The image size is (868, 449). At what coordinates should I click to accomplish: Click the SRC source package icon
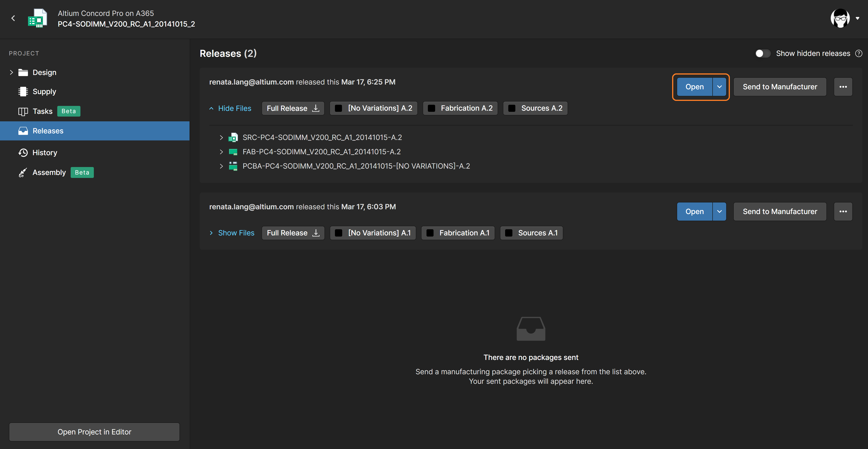tap(233, 137)
